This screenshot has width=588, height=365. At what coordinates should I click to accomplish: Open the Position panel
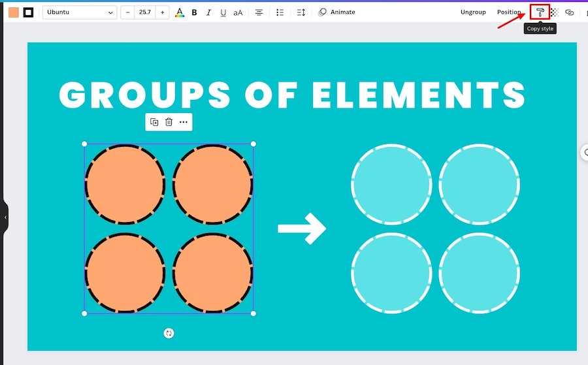508,12
